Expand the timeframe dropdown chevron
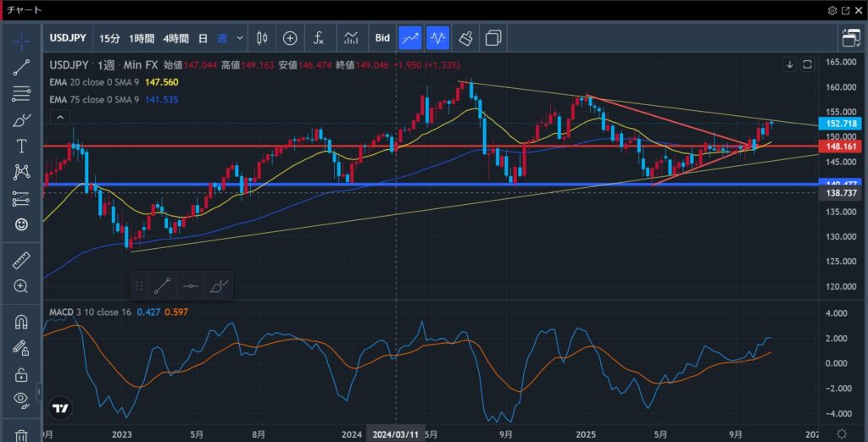This screenshot has width=868, height=442. click(240, 38)
